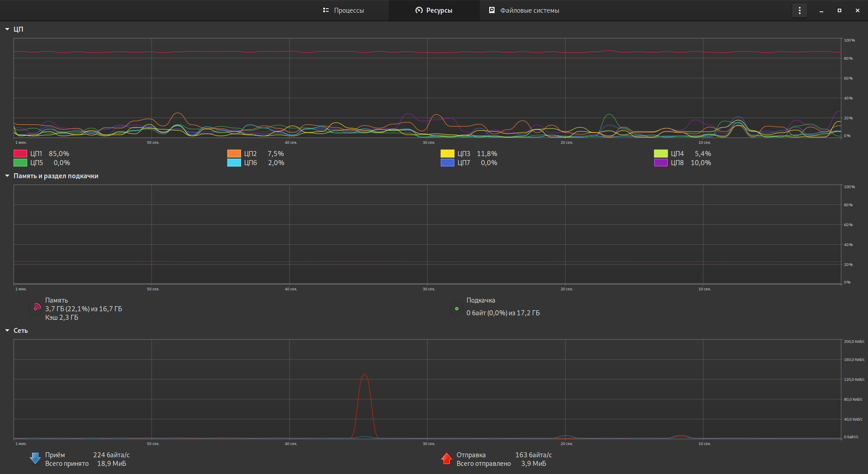Maximize the system monitor window
This screenshot has width=868, height=474.
pyautogui.click(x=840, y=10)
